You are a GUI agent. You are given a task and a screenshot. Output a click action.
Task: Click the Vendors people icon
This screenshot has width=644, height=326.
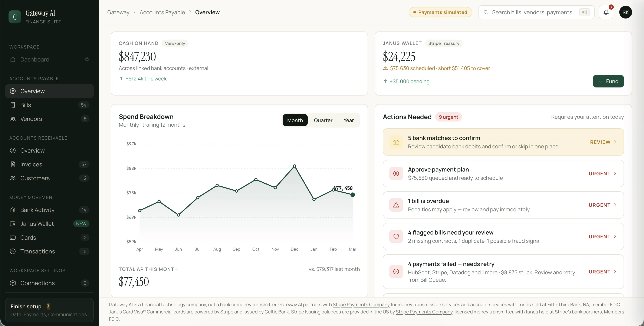coord(13,119)
